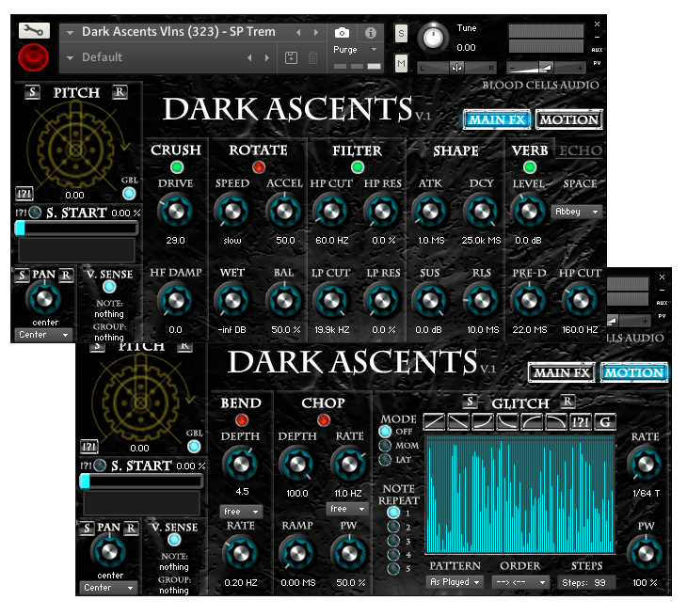Click PAN S button in Main FX window

click(22, 276)
